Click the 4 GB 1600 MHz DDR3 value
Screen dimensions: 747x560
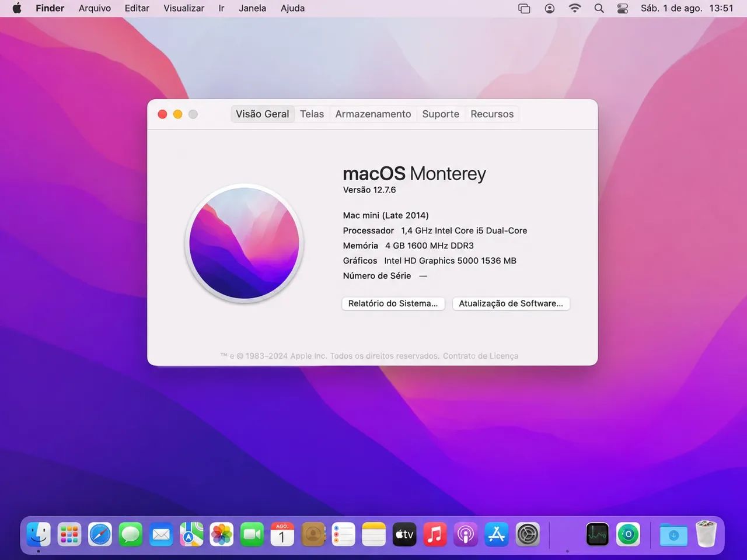[x=430, y=246]
